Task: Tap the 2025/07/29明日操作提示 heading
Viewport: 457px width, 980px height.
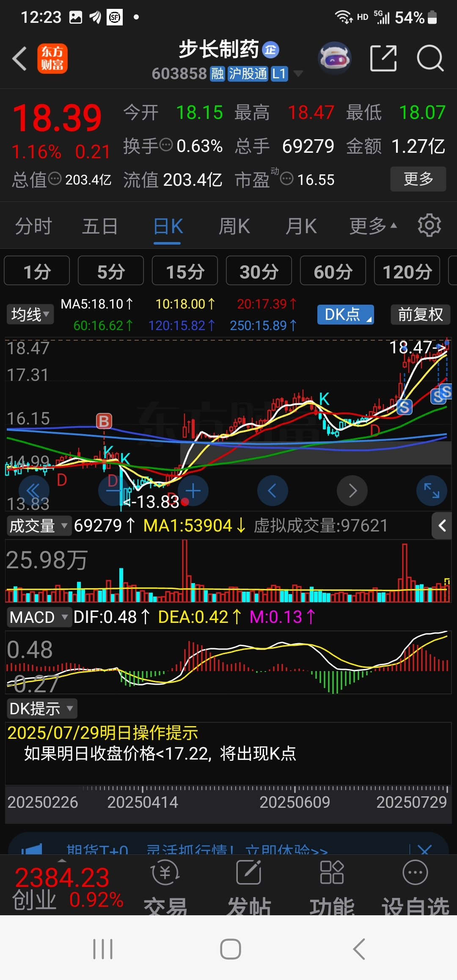Action: pyautogui.click(x=103, y=732)
